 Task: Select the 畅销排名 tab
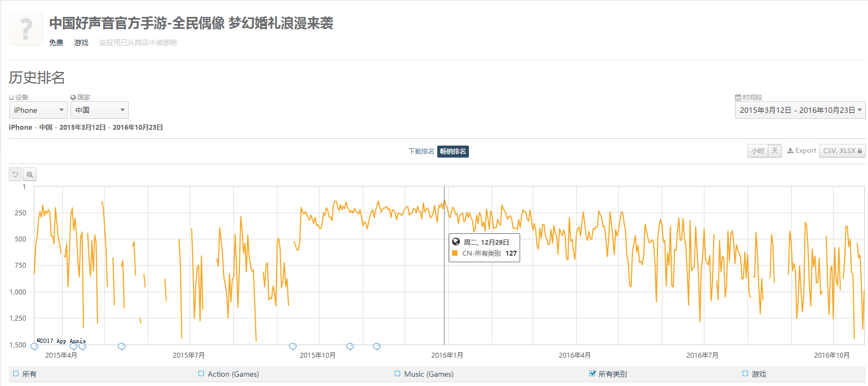click(x=453, y=152)
